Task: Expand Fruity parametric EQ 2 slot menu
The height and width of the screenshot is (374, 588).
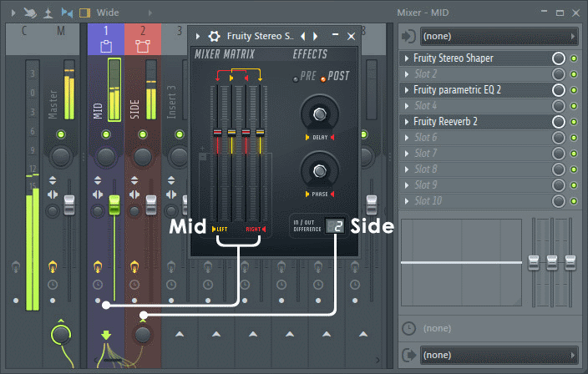Action: pyautogui.click(x=407, y=90)
